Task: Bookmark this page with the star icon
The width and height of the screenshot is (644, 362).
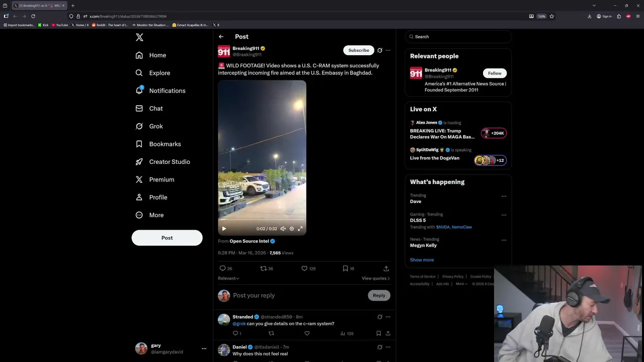Action: pyautogui.click(x=551, y=16)
